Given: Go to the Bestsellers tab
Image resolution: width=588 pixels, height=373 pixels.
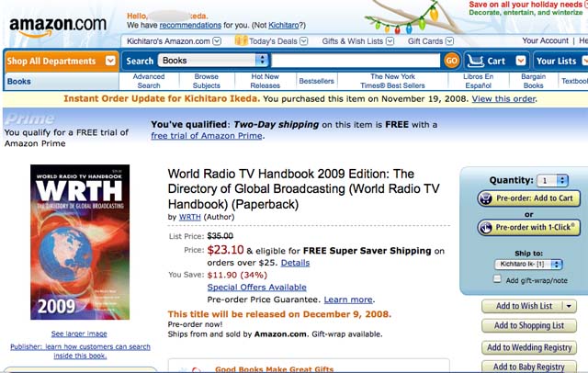Looking at the screenshot, I should (x=316, y=81).
